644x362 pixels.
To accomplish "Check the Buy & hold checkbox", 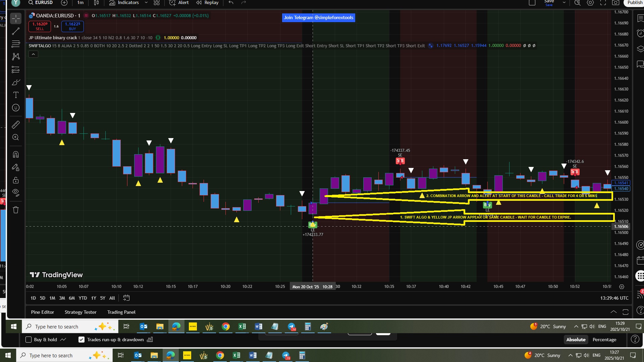I will tap(29, 340).
